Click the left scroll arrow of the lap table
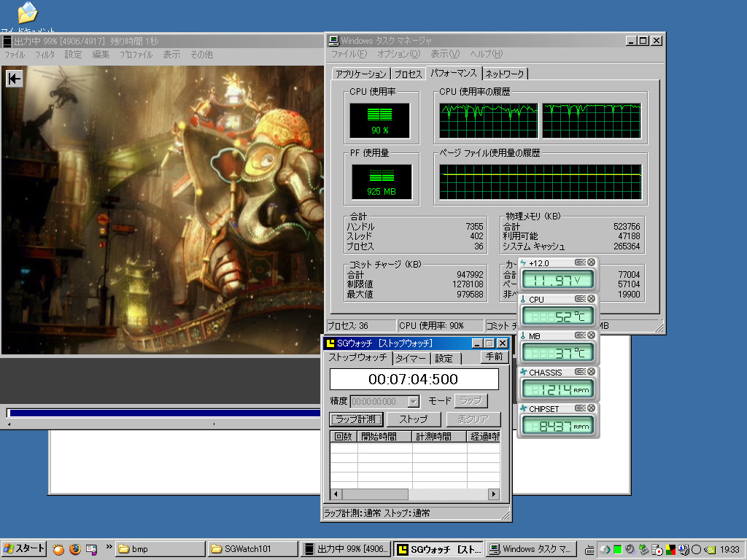Image resolution: width=747 pixels, height=560 pixels. tap(336, 494)
